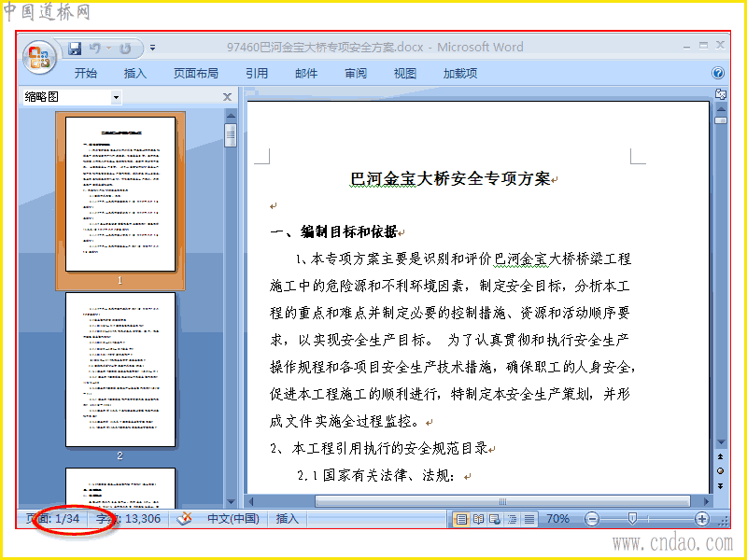The height and width of the screenshot is (560, 747).
Task: Click the proofing spell-check status icon
Action: [x=184, y=519]
